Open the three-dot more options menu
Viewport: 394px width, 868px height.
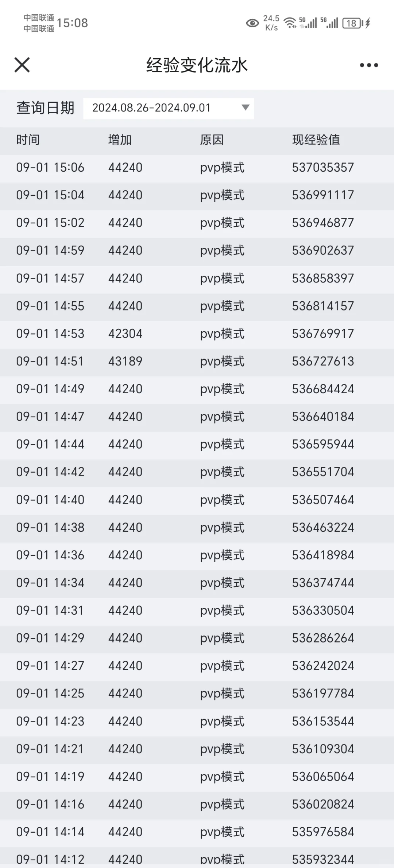click(x=369, y=65)
